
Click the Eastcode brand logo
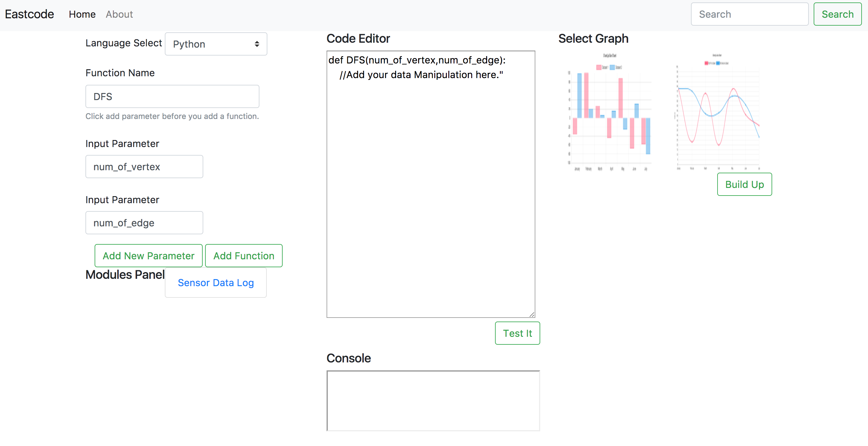click(x=29, y=14)
